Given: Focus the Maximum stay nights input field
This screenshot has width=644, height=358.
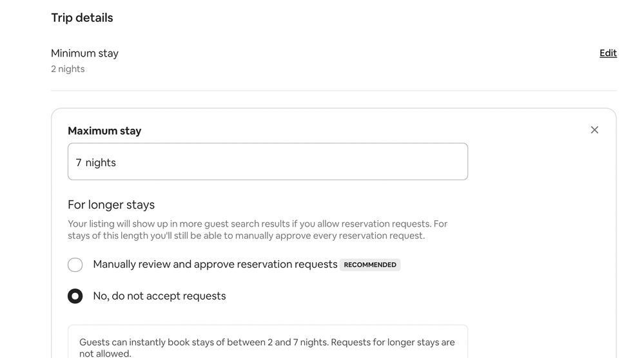Looking at the screenshot, I should 268,162.
